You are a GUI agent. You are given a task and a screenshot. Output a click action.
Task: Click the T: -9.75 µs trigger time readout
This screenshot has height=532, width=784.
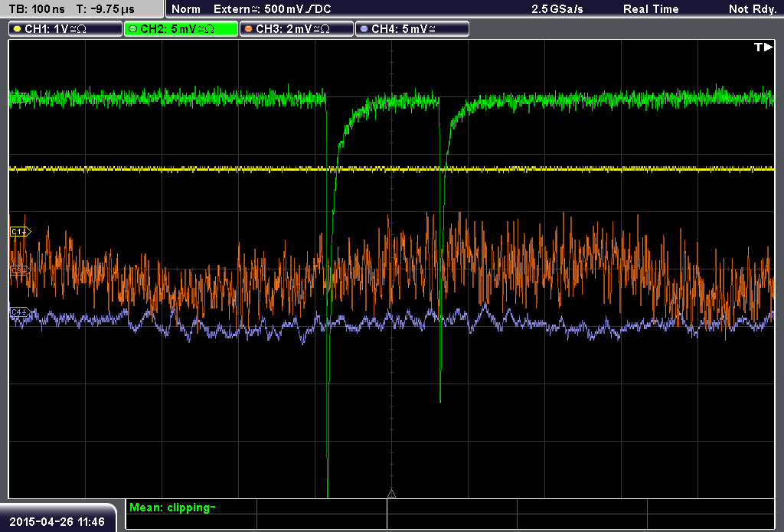(105, 9)
